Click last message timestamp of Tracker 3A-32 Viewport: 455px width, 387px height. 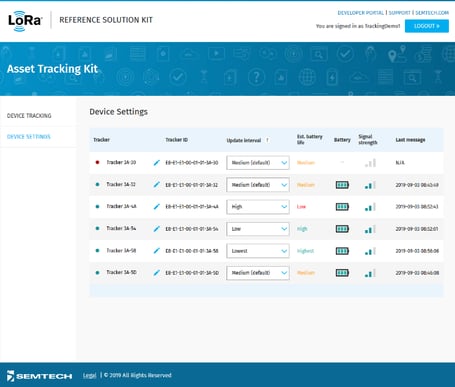point(417,185)
